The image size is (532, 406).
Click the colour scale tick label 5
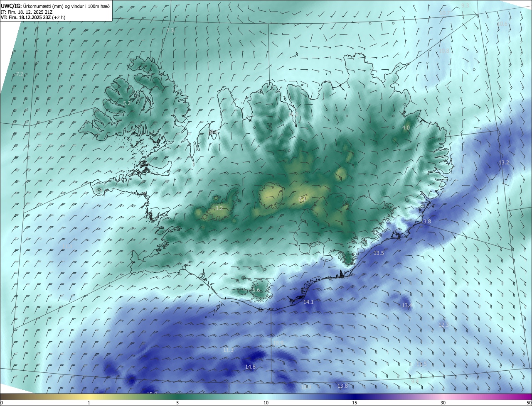177,403
